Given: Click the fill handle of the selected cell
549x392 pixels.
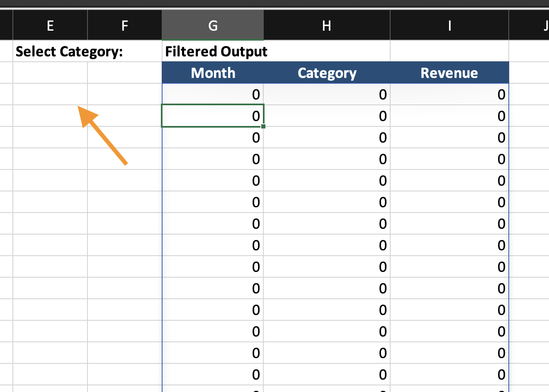Looking at the screenshot, I should pyautogui.click(x=263, y=126).
